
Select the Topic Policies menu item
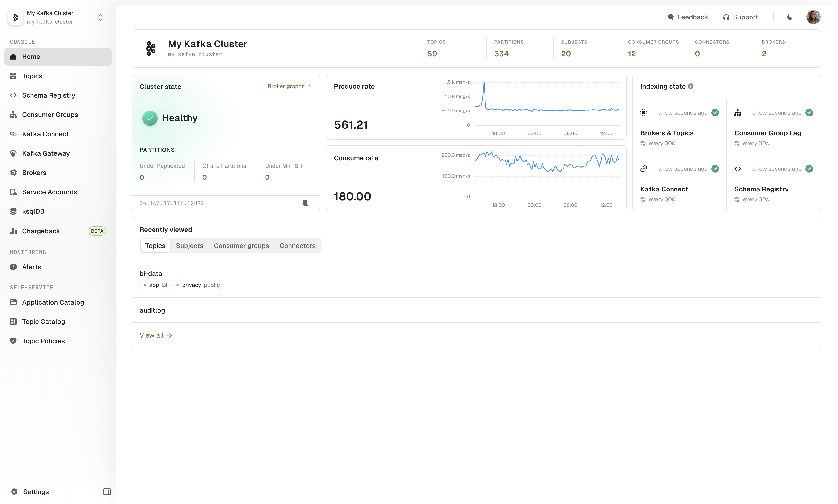(43, 341)
